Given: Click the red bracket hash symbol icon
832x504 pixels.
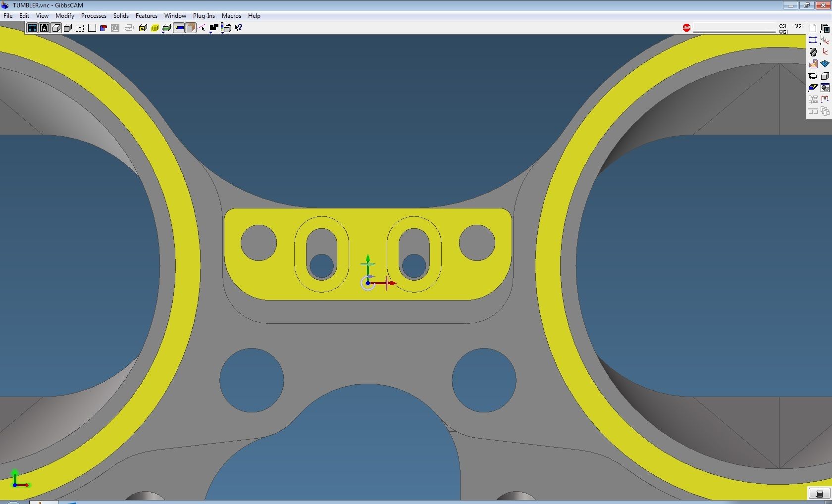Looking at the screenshot, I should [825, 100].
